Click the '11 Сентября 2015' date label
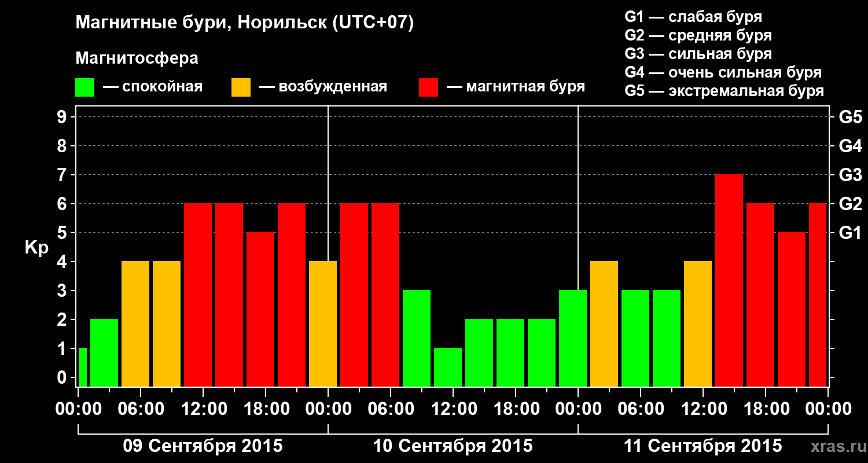The width and height of the screenshot is (868, 463). [x=703, y=446]
